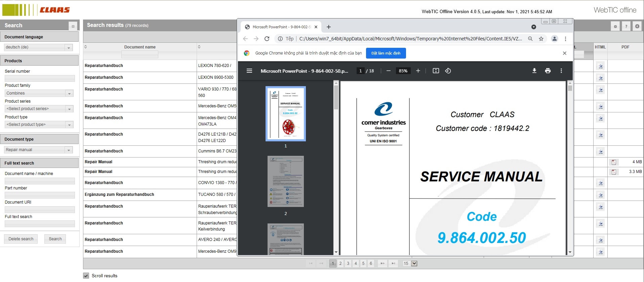Image resolution: width=644 pixels, height=282 pixels.
Task: Click the zoom magnifier in address bar
Action: (530, 39)
